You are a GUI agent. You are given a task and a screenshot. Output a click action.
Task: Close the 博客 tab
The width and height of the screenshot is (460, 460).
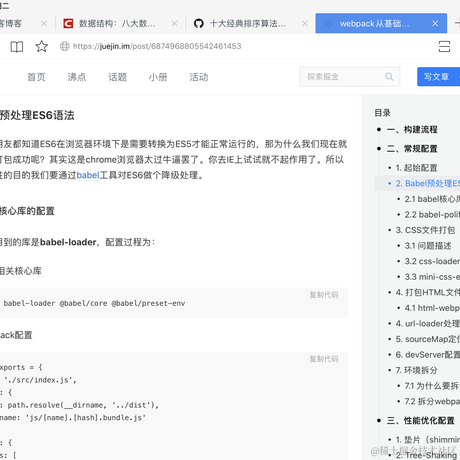[x=44, y=23]
